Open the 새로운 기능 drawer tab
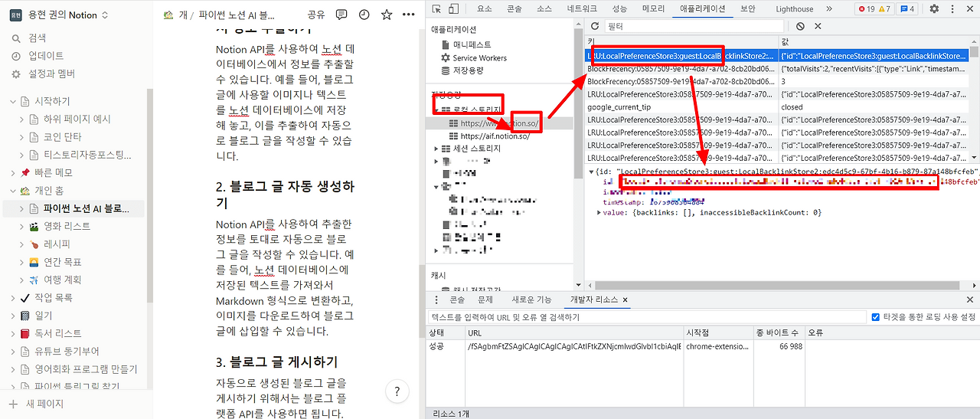 [531, 300]
